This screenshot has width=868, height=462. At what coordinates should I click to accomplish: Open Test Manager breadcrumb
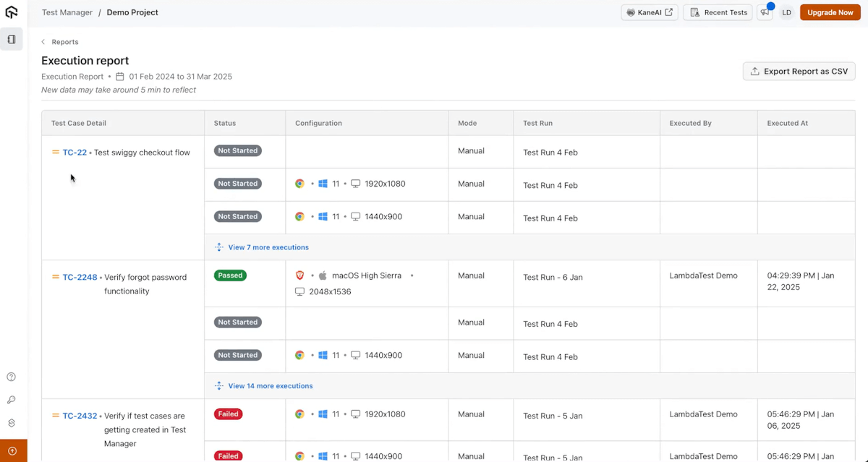[x=67, y=12]
